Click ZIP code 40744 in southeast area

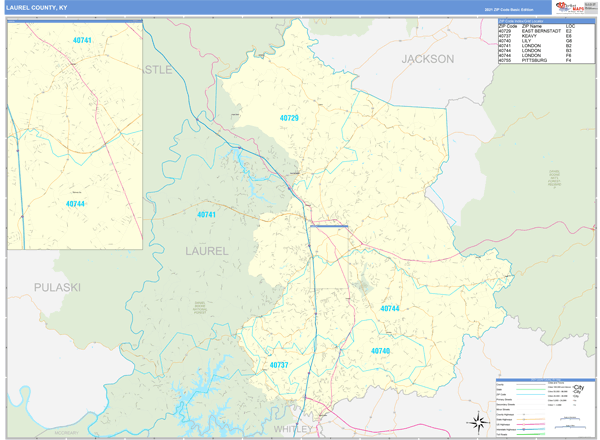click(390, 309)
